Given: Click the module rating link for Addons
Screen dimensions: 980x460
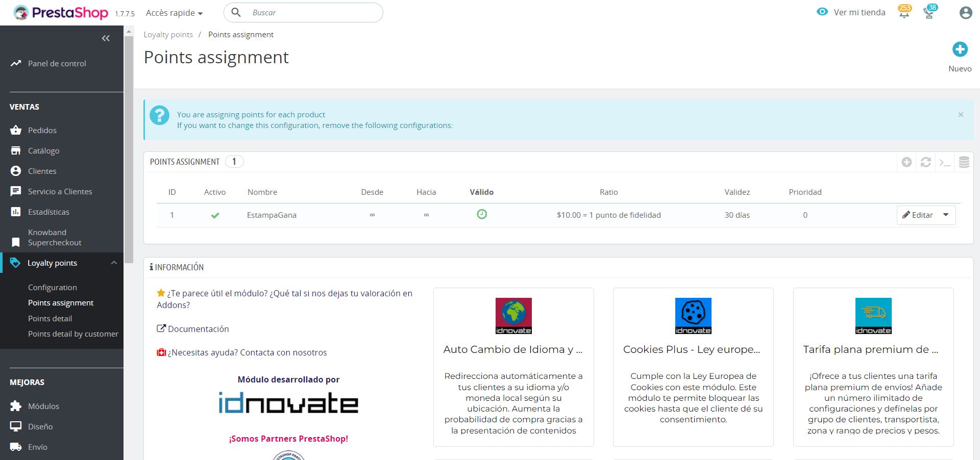Looking at the screenshot, I should (284, 299).
